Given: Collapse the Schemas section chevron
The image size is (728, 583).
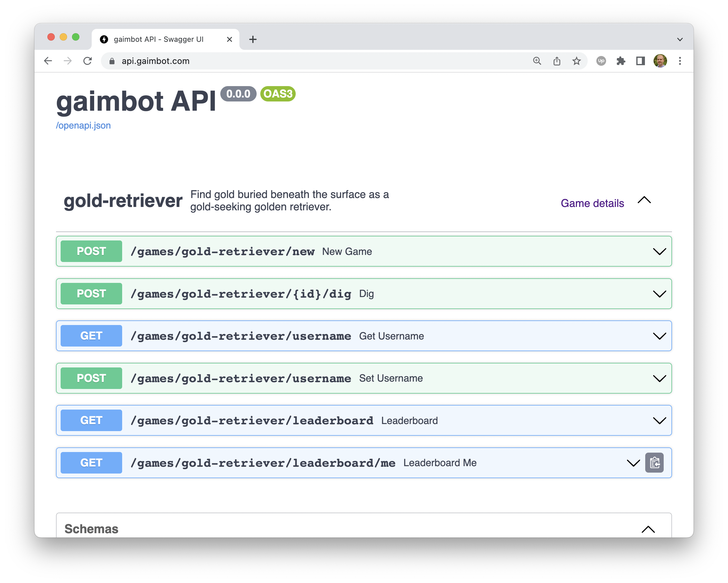Looking at the screenshot, I should pos(648,529).
